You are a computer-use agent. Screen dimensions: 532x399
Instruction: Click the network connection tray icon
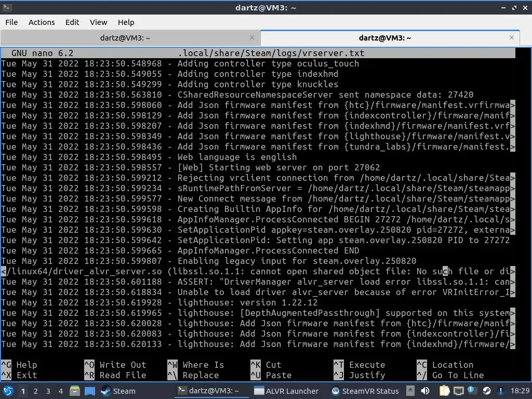coord(458,391)
